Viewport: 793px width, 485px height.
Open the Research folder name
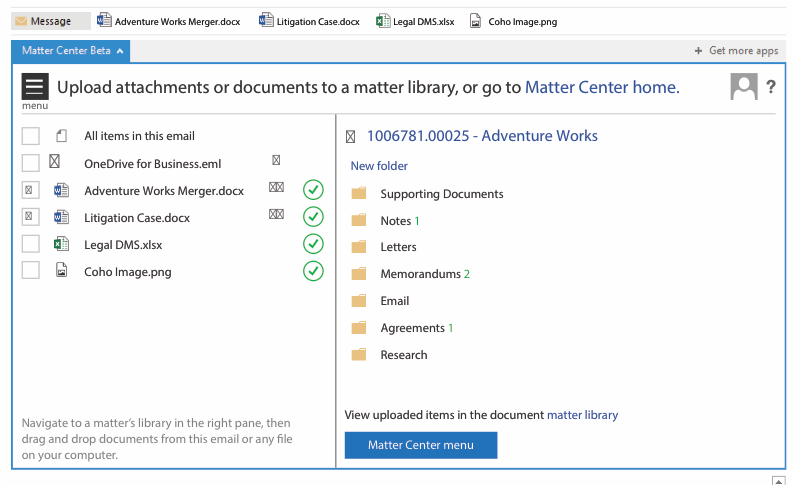pyautogui.click(x=404, y=355)
